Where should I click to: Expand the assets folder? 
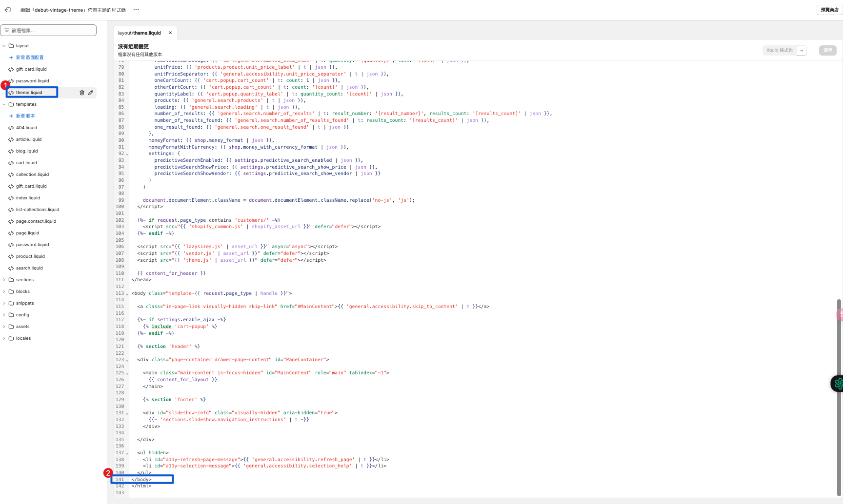tap(4, 327)
